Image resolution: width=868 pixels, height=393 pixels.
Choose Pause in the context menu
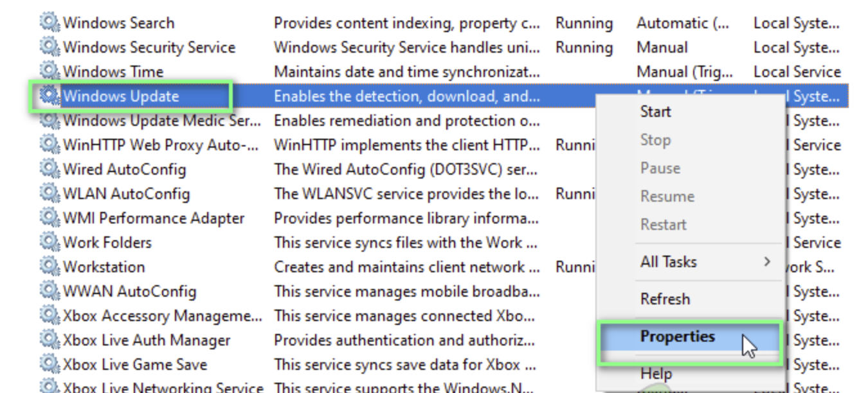[660, 168]
